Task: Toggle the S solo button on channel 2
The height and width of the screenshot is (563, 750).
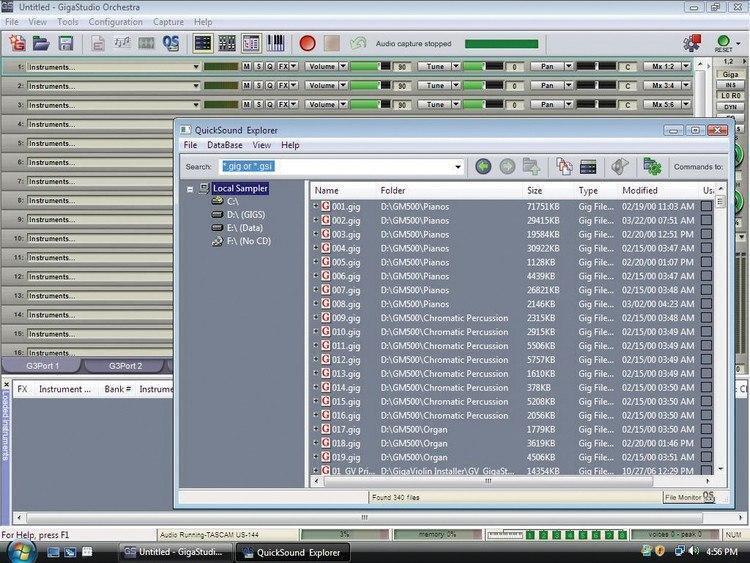Action: [x=258, y=86]
